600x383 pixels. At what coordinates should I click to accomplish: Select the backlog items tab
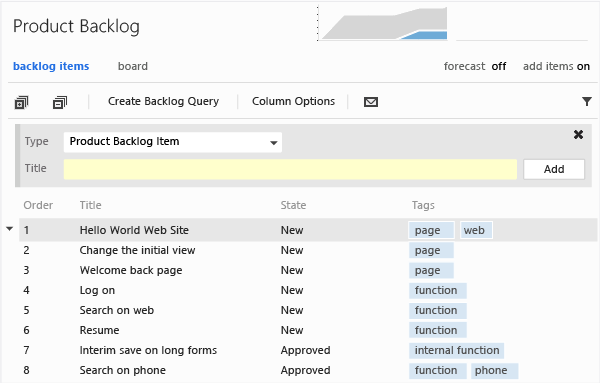(51, 66)
